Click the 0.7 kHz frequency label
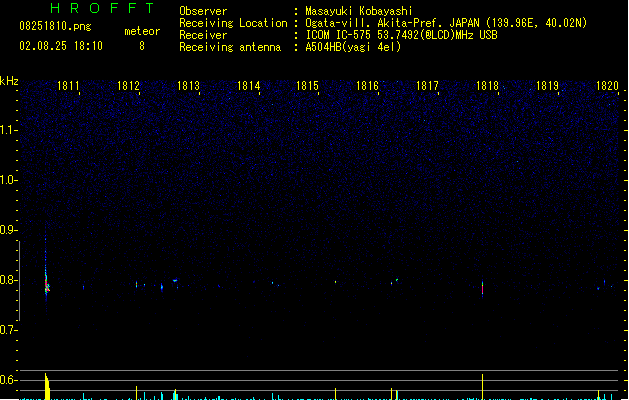629x400 pixels. (8, 330)
